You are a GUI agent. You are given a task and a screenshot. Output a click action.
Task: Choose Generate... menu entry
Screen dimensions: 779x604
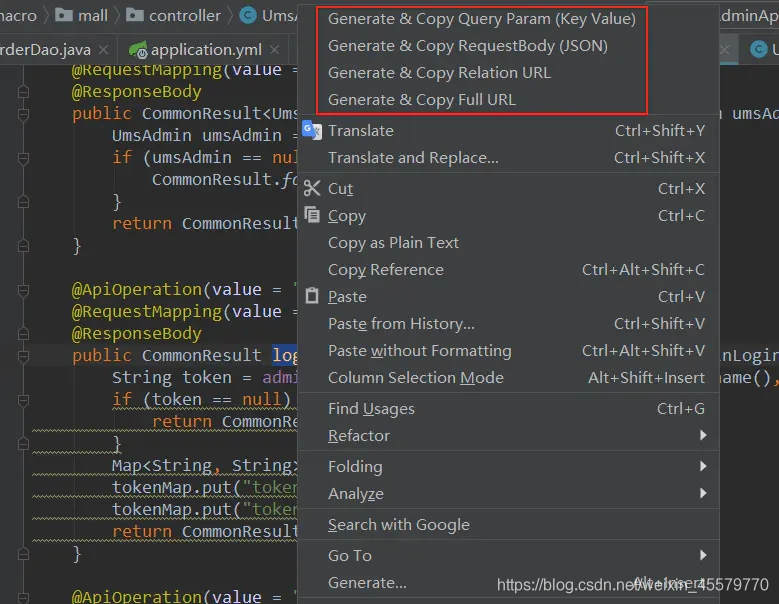(509, 583)
